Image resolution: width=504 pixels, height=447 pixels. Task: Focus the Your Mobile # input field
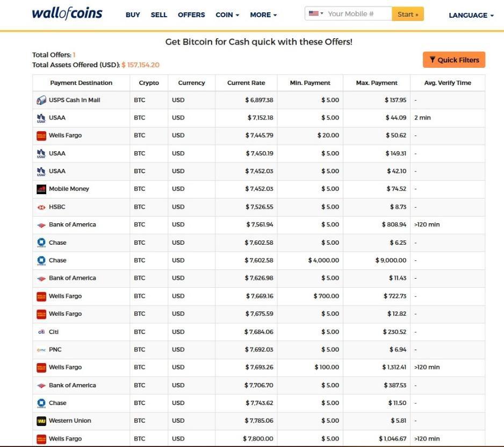358,14
